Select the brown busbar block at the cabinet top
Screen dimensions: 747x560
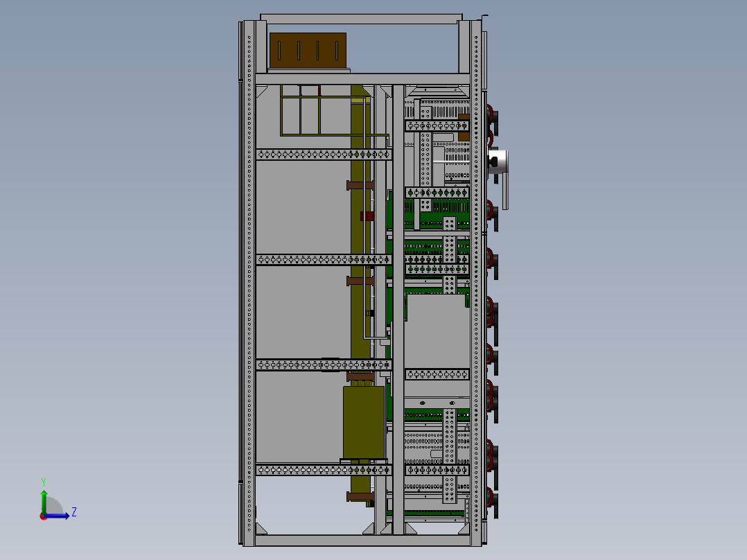click(308, 50)
